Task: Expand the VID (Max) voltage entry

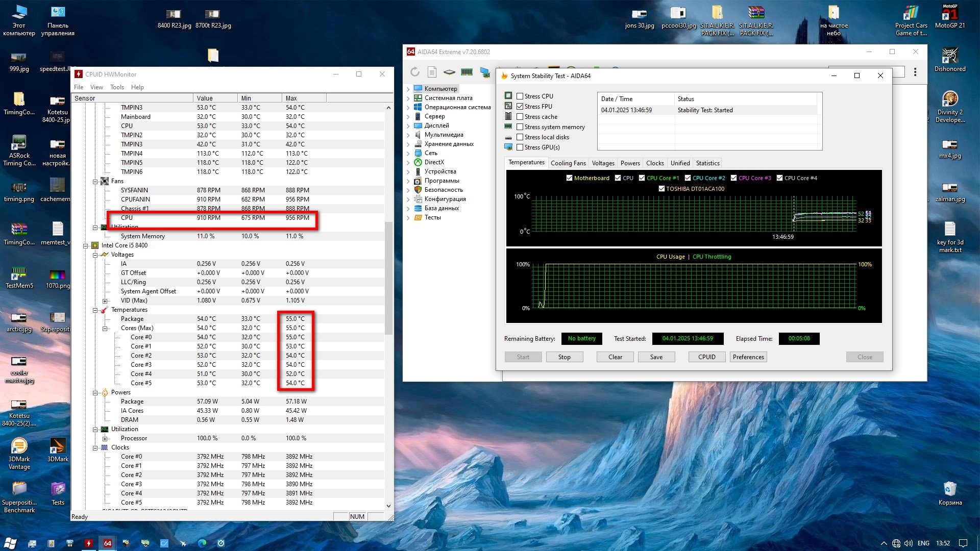Action: (x=105, y=300)
